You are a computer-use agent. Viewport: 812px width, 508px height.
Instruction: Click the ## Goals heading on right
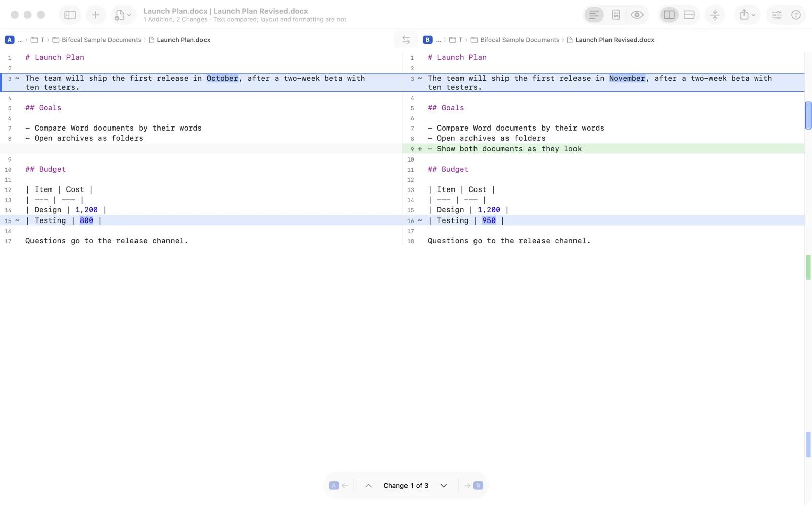[x=446, y=108]
